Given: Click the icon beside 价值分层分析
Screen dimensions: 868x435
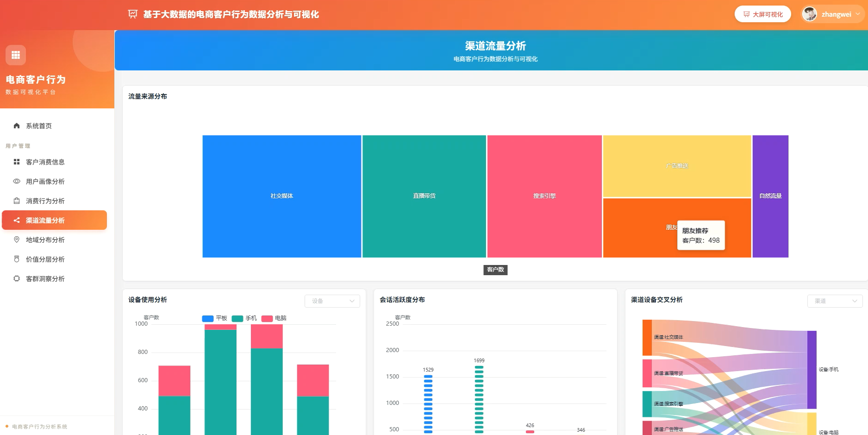Looking at the screenshot, I should point(17,259).
